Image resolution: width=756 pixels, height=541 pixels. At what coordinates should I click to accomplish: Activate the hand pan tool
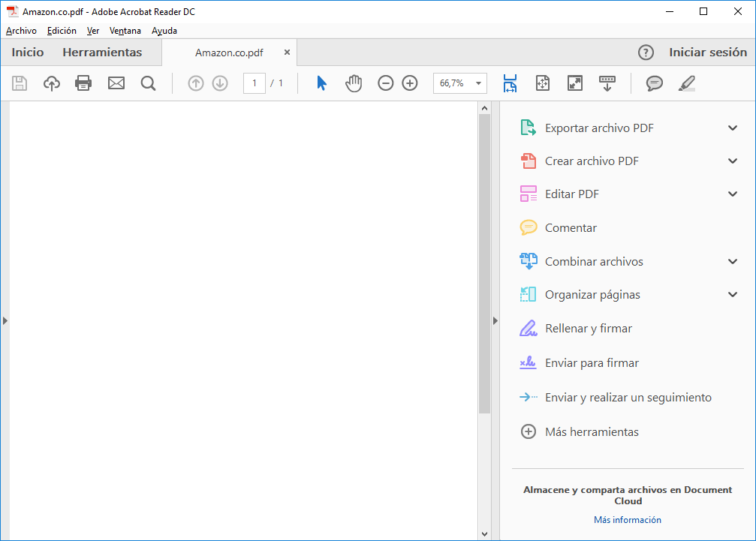[x=354, y=83]
